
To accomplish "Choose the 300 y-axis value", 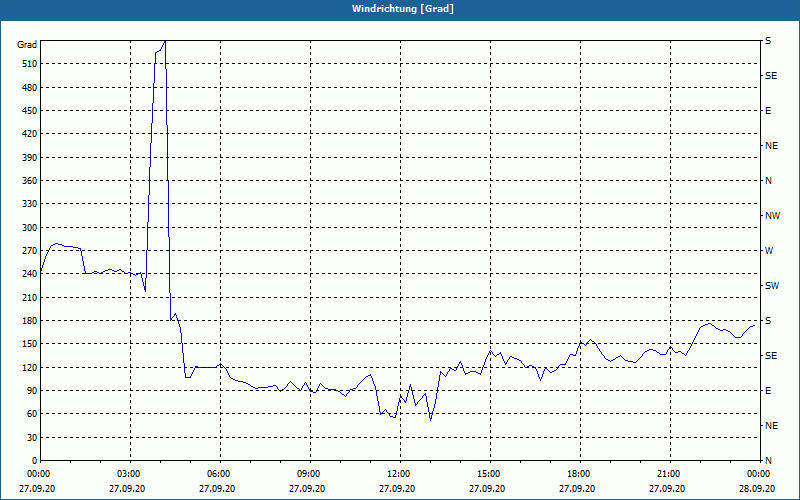I will [29, 228].
